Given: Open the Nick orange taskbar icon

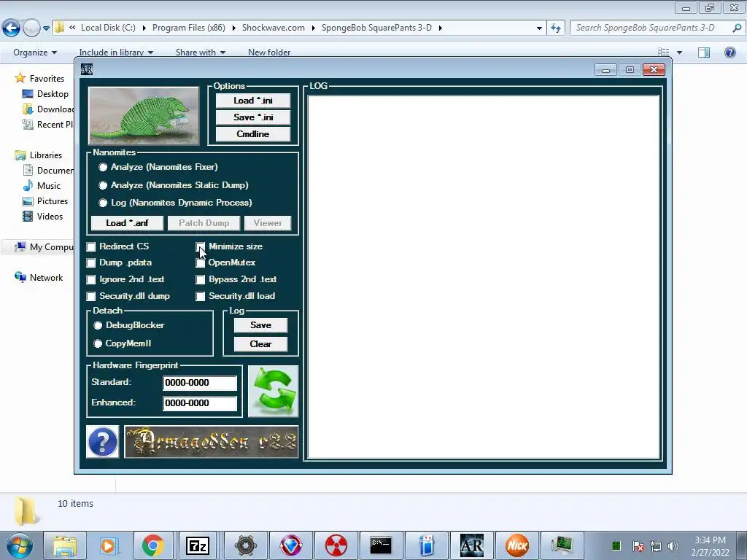Looking at the screenshot, I should tap(517, 545).
